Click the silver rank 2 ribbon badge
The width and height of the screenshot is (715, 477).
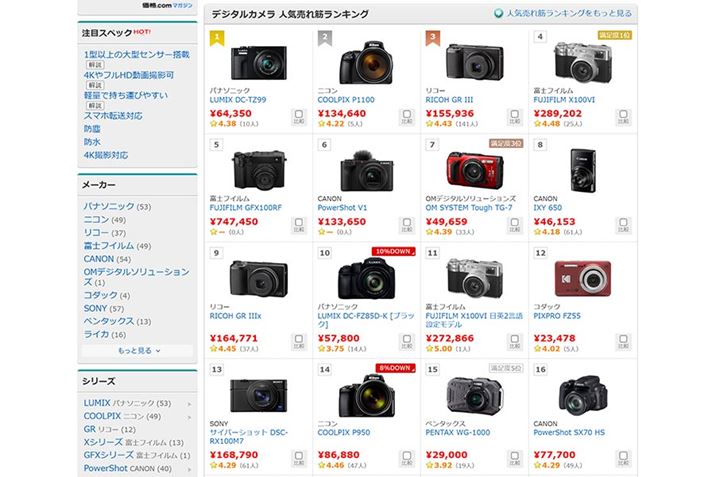tap(325, 38)
